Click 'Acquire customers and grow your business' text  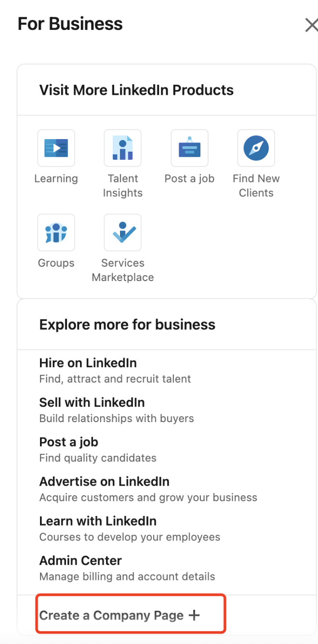click(x=148, y=497)
